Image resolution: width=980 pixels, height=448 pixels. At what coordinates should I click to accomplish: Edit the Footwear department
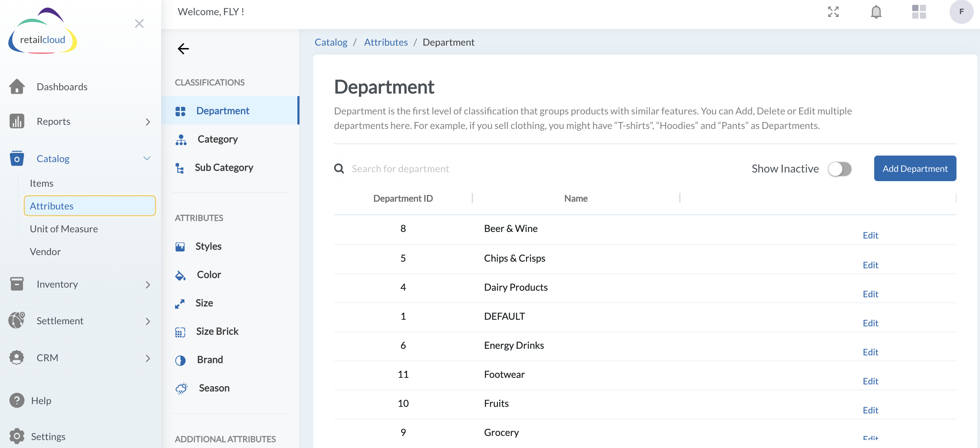(870, 381)
